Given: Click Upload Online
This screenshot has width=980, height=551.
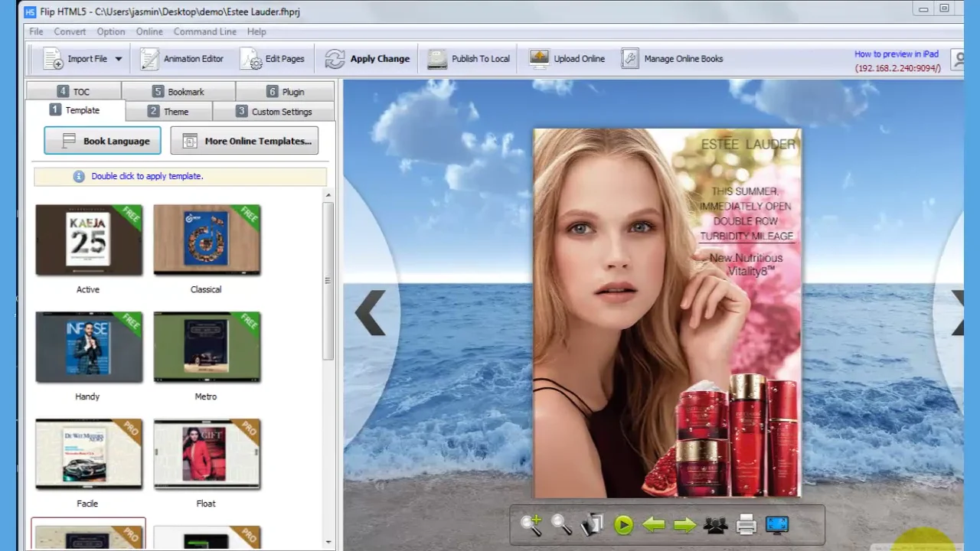Looking at the screenshot, I should point(567,59).
